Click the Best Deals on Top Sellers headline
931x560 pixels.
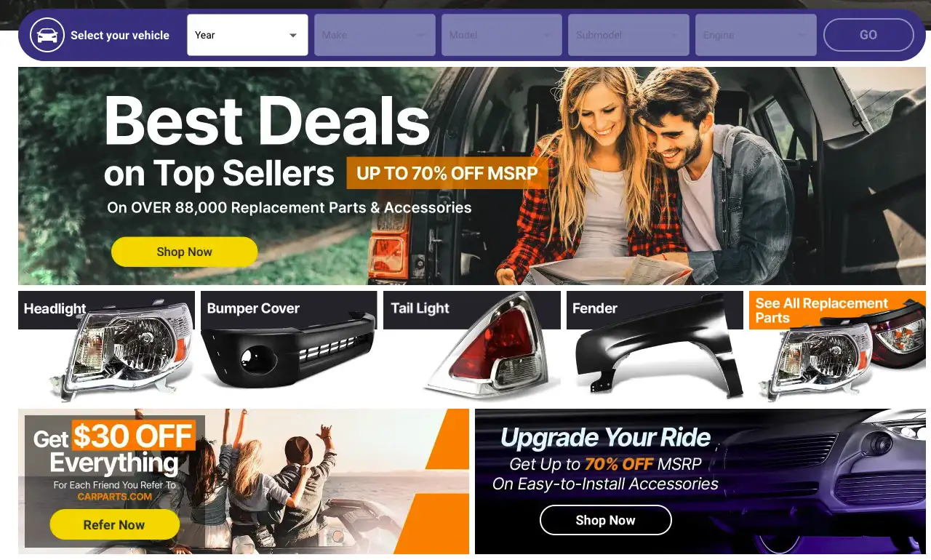[x=268, y=143]
